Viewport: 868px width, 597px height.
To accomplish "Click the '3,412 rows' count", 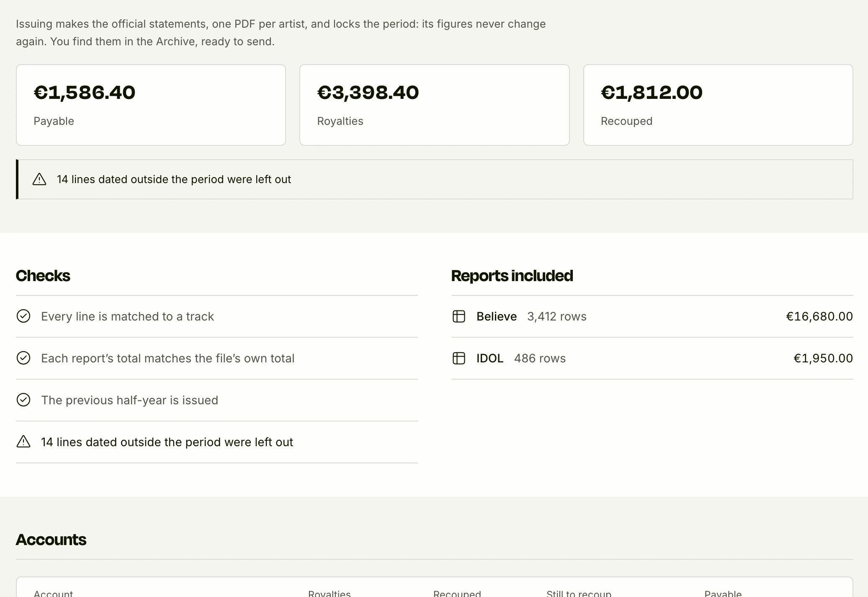I will click(557, 316).
